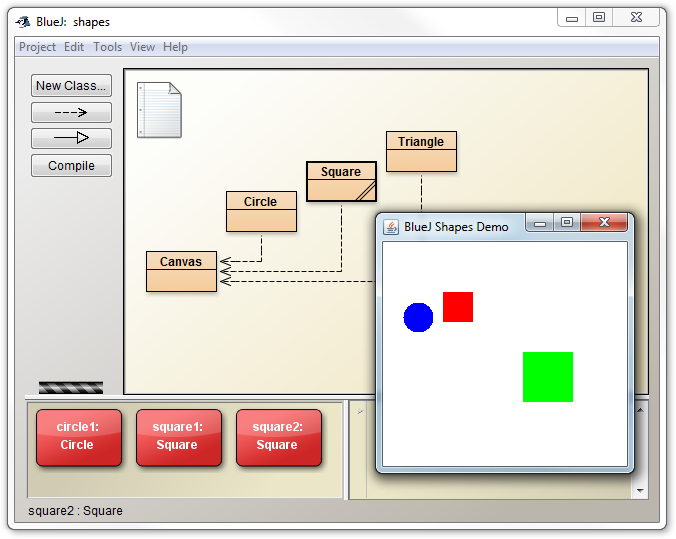676x539 pixels.
Task: Select the circle1 object on object bench
Action: pyautogui.click(x=79, y=437)
